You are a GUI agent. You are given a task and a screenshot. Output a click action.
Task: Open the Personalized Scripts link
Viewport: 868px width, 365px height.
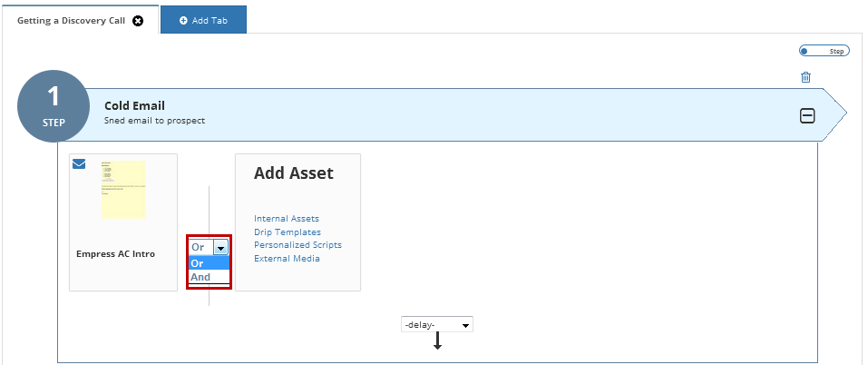297,245
